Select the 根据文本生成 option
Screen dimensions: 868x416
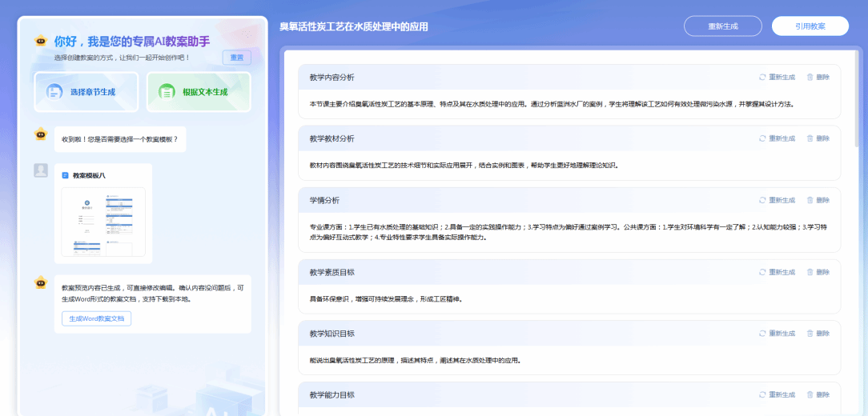[x=199, y=92]
